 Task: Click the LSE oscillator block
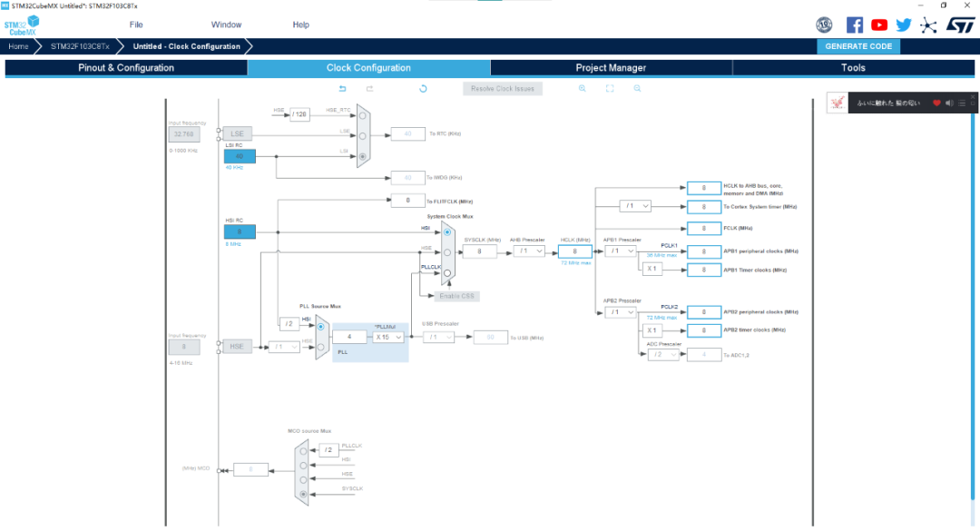tap(238, 133)
